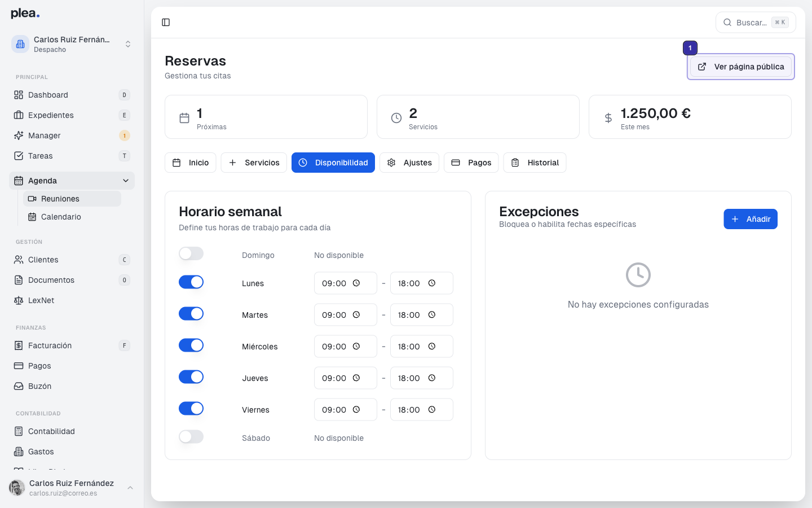The width and height of the screenshot is (812, 508).
Task: Enable availability for Domingo
Action: [191, 253]
